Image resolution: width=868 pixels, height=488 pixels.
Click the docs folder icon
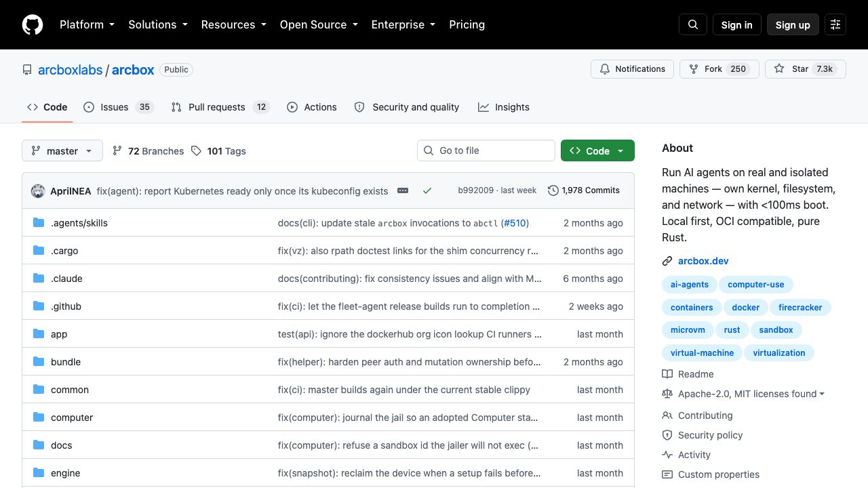(39, 445)
